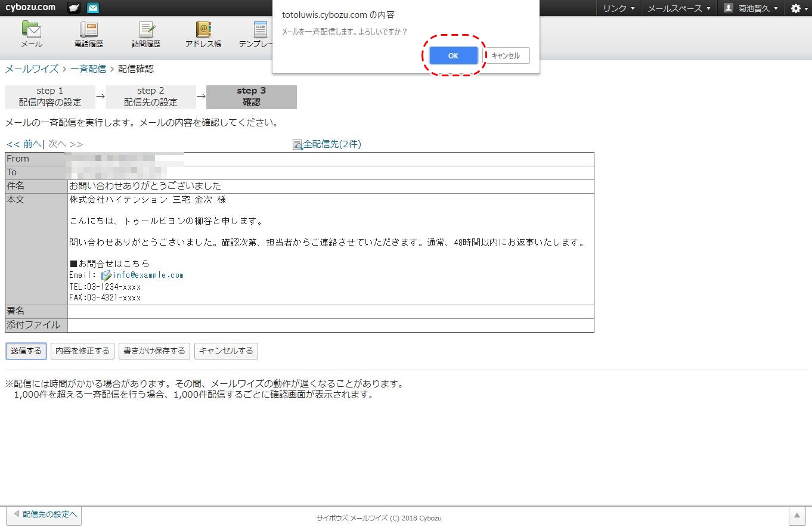The width and height of the screenshot is (812, 527).
Task: Click the dialog title totoluwis.cybozu.com の内容
Action: pos(338,14)
